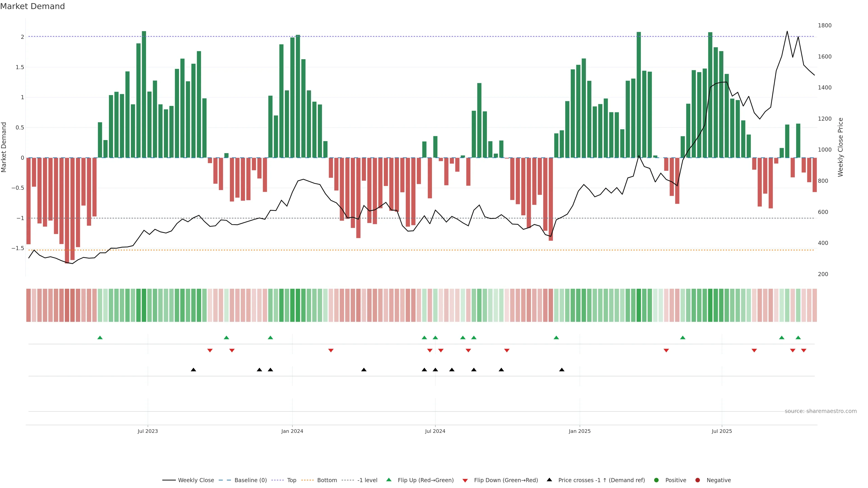The height and width of the screenshot is (488, 868).
Task: Click the first green Flip Up marker
Action: coord(100,338)
